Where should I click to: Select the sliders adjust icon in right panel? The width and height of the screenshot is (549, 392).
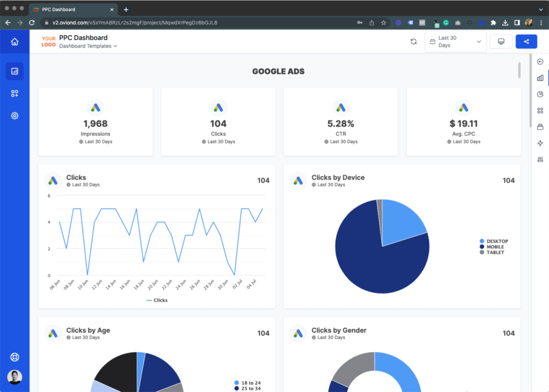(540, 160)
